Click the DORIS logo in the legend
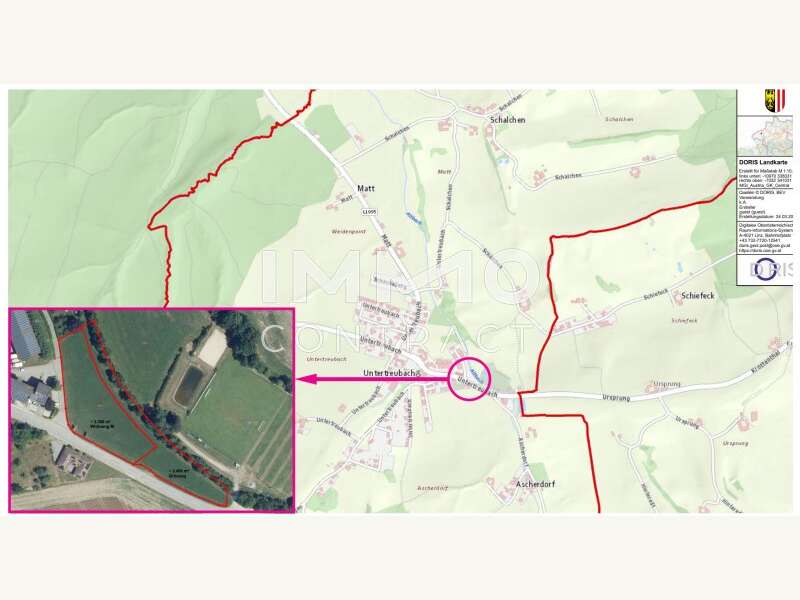 click(x=771, y=269)
